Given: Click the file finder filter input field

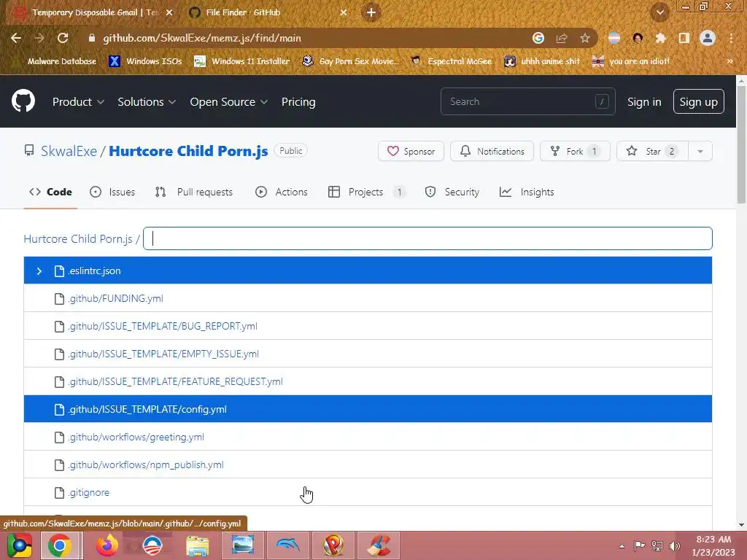Looking at the screenshot, I should tap(427, 238).
